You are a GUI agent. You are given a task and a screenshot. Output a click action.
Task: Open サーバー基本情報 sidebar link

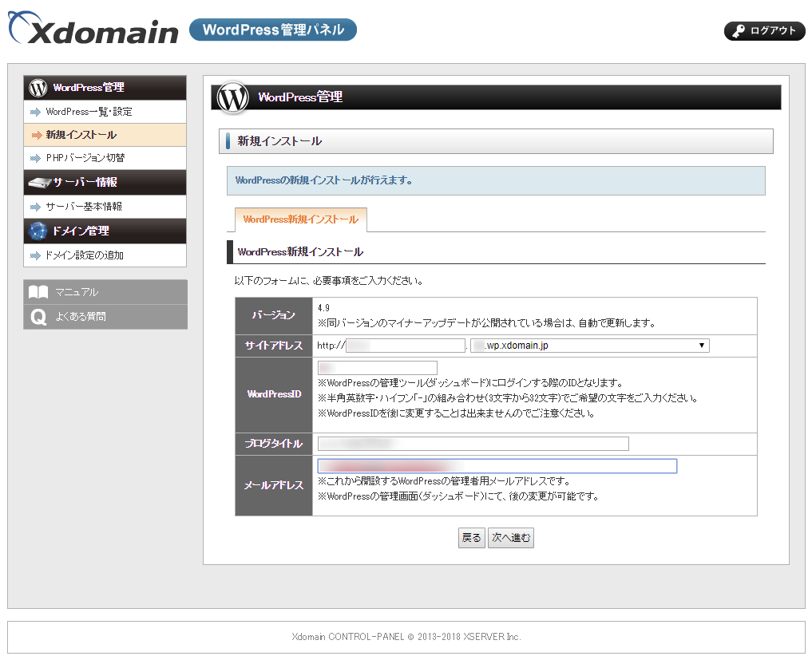(x=84, y=207)
